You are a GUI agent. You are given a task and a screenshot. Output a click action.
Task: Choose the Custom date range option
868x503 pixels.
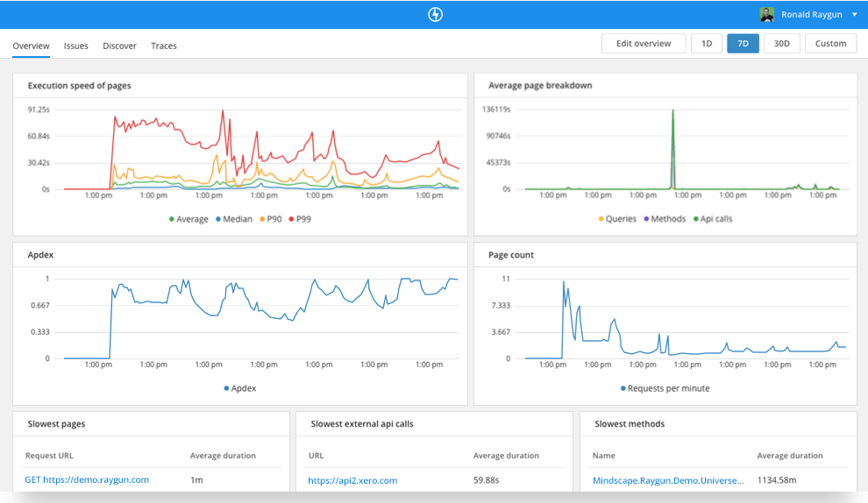(x=830, y=44)
